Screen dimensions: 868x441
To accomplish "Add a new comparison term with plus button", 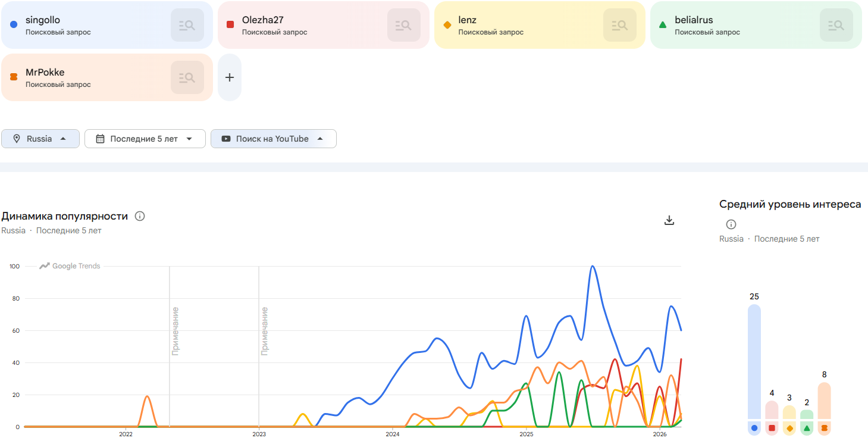I will (230, 77).
